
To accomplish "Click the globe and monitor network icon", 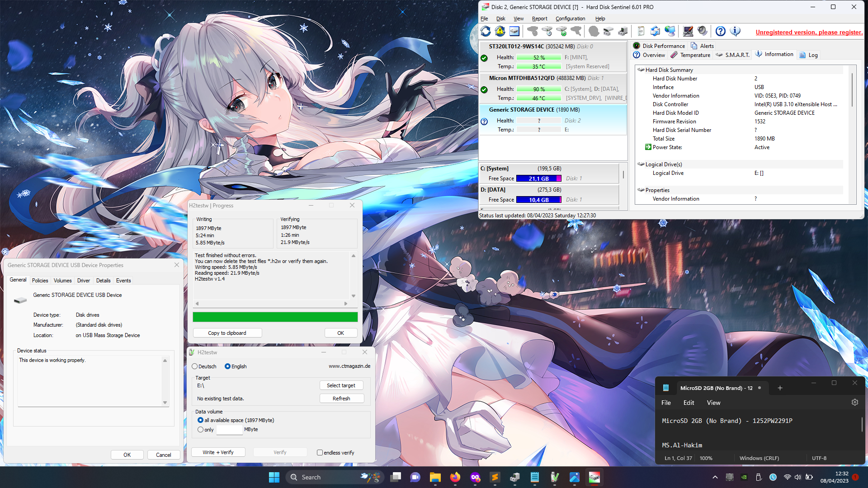I will [670, 31].
